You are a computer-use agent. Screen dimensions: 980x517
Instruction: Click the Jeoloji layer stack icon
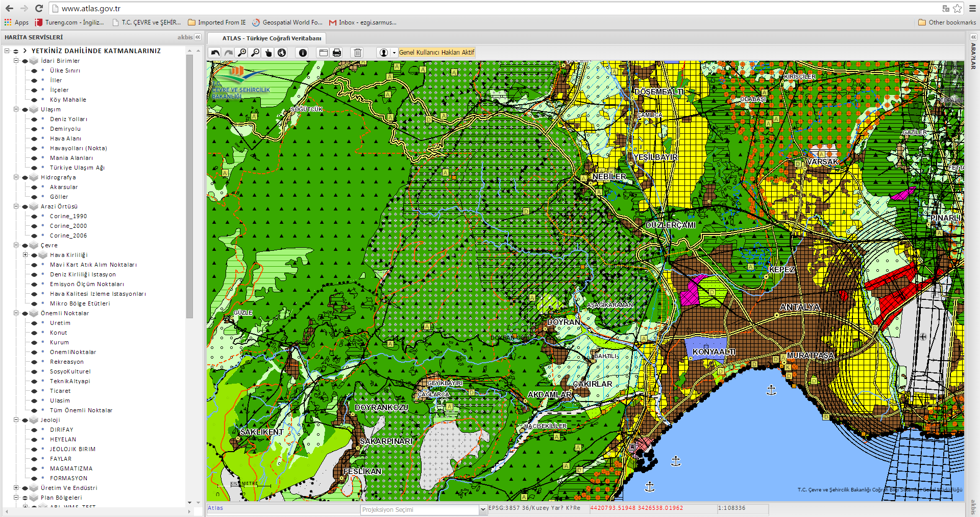pyautogui.click(x=34, y=420)
